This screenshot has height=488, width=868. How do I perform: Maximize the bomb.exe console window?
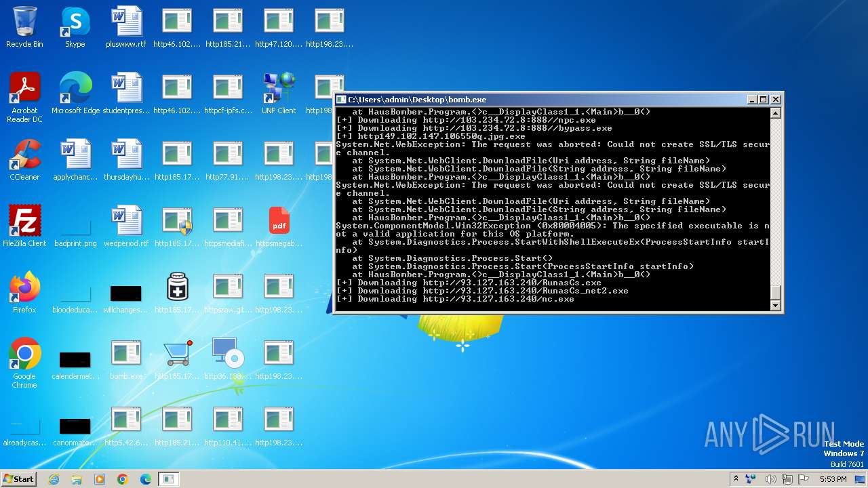[764, 100]
